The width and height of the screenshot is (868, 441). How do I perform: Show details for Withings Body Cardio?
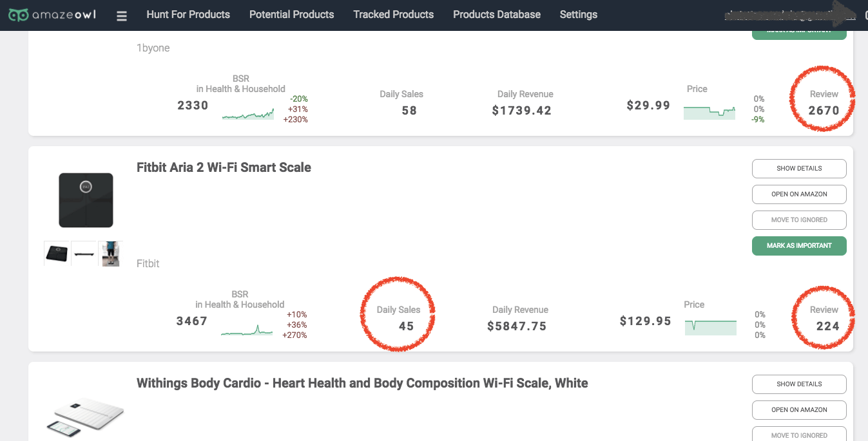pyautogui.click(x=799, y=384)
